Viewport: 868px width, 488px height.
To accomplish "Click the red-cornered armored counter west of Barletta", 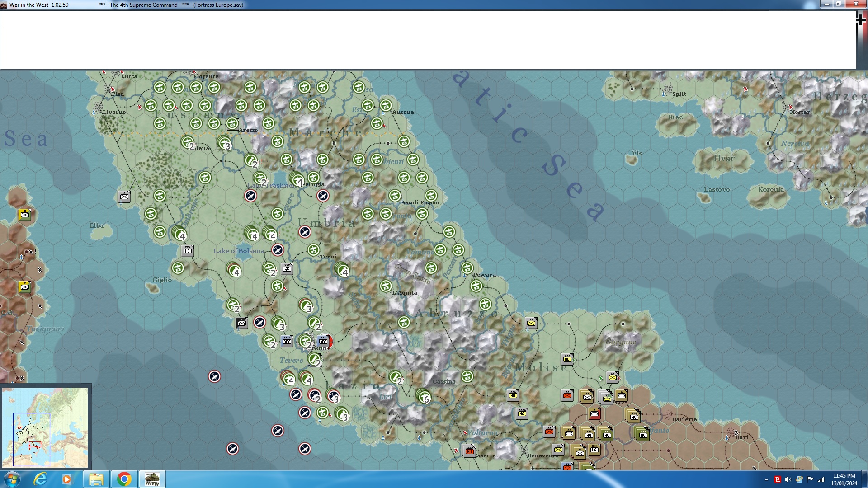I will (x=594, y=413).
